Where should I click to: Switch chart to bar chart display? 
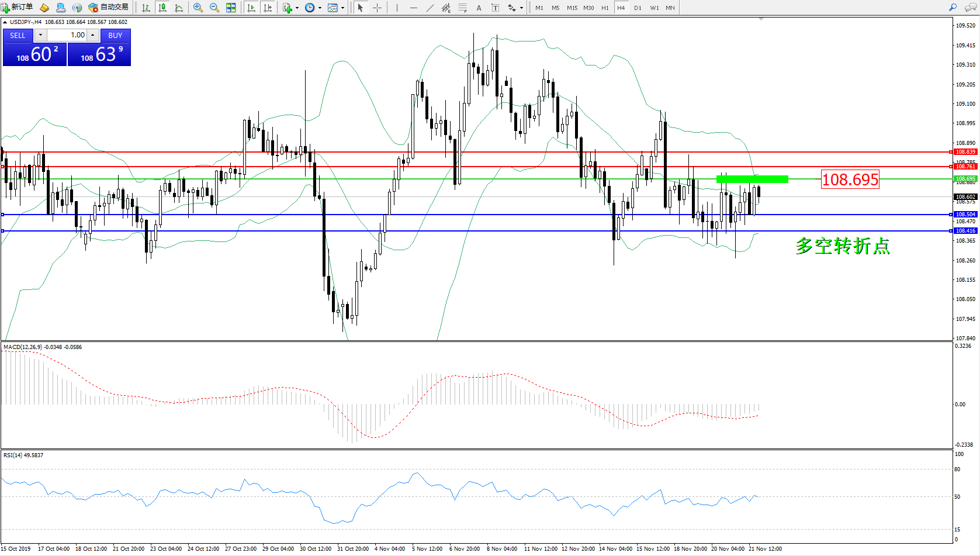(146, 8)
